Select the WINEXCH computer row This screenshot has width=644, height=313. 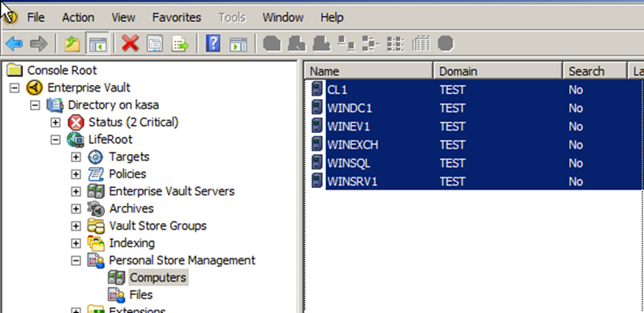(x=474, y=145)
